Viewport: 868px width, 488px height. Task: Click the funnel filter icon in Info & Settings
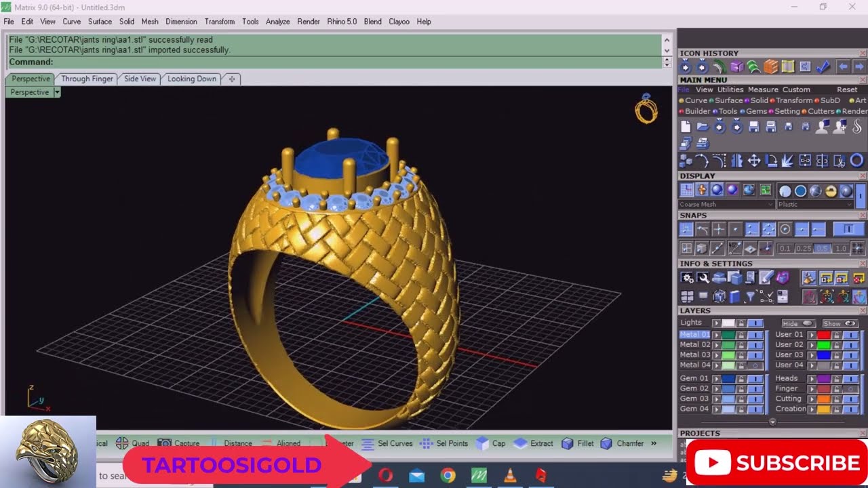[751, 296]
